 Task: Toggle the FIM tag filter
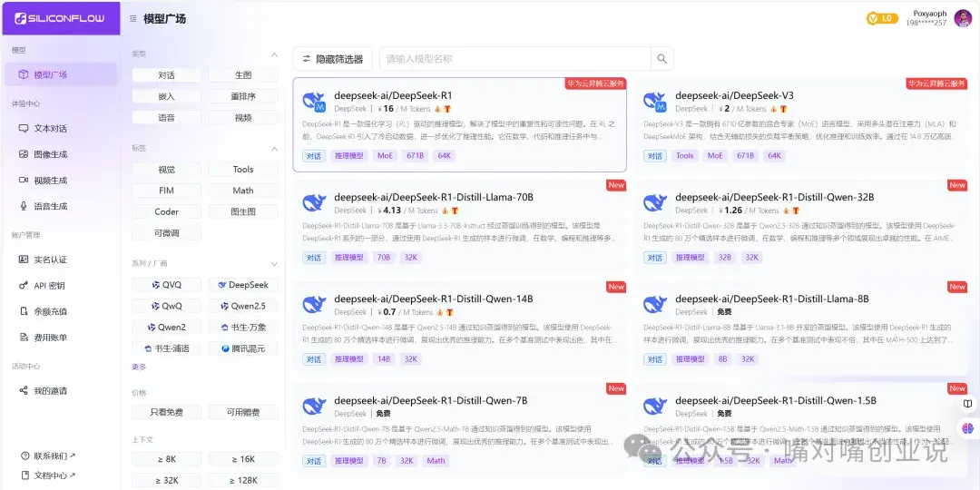click(x=166, y=191)
